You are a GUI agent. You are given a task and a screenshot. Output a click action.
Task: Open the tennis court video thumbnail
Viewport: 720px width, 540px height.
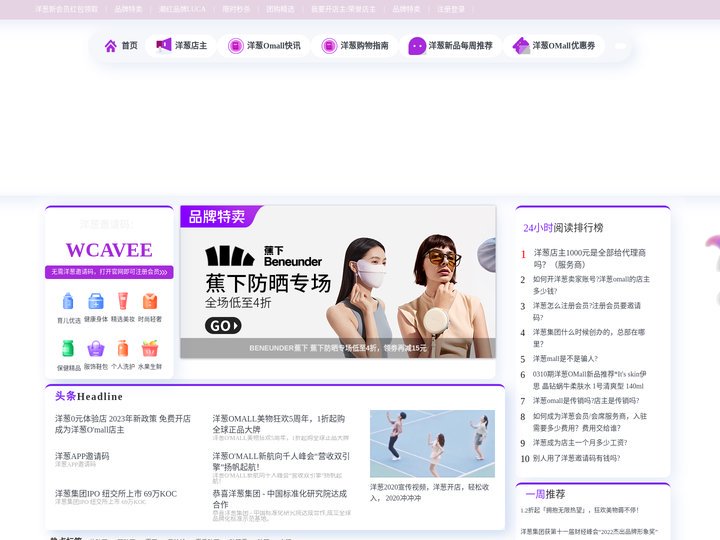pos(432,444)
